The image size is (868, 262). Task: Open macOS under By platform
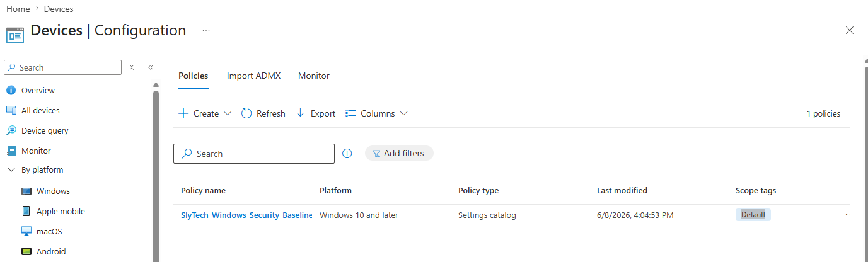click(49, 231)
